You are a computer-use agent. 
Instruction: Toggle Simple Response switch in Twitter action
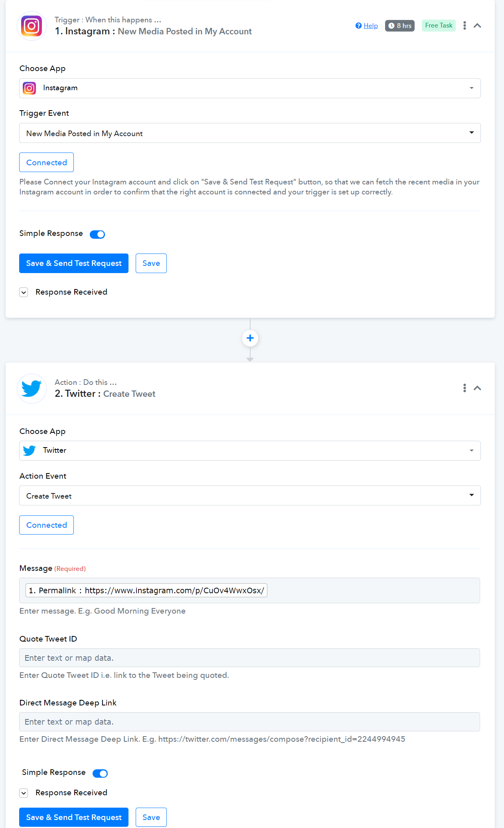click(100, 773)
